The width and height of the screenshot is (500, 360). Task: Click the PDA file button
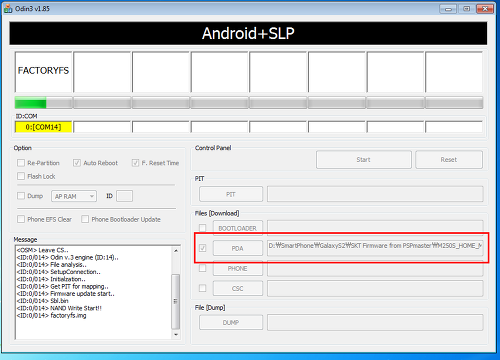click(x=238, y=248)
